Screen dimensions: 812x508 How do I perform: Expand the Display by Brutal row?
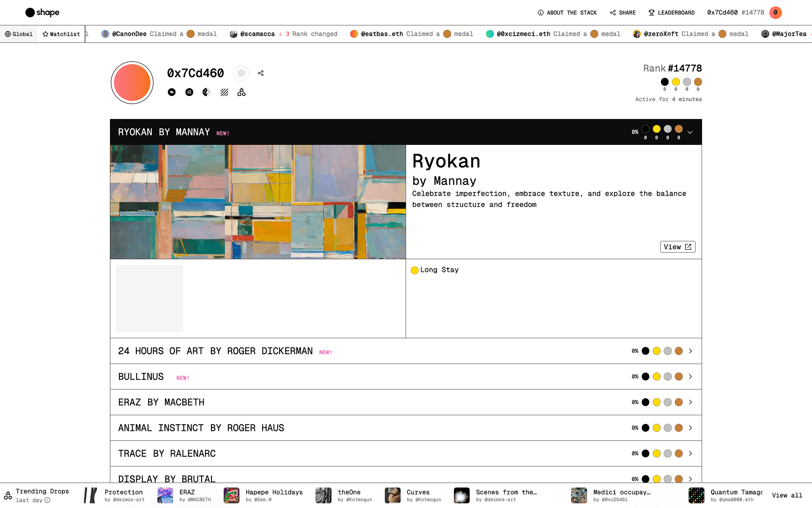(x=690, y=479)
